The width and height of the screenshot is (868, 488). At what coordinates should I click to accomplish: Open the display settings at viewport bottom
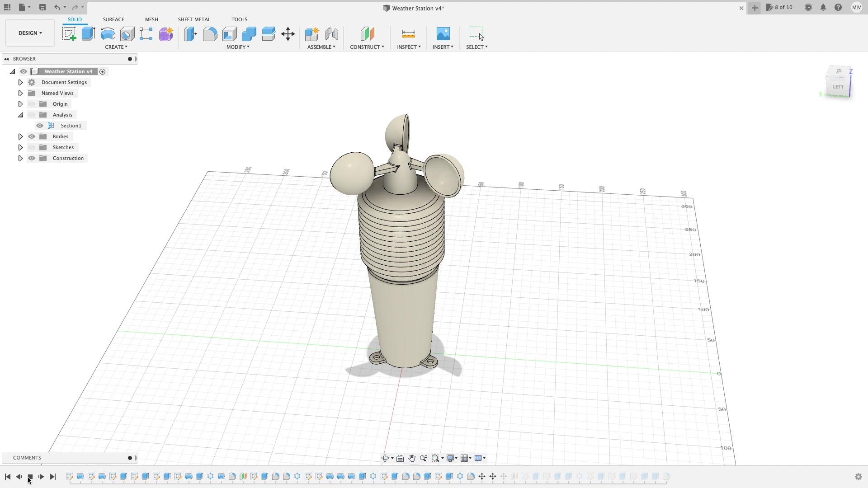tap(451, 458)
